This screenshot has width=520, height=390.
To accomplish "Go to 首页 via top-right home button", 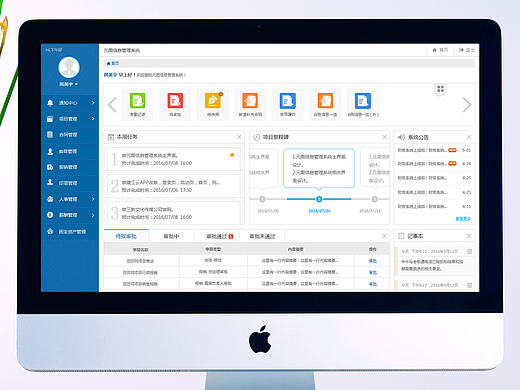I will [440, 50].
